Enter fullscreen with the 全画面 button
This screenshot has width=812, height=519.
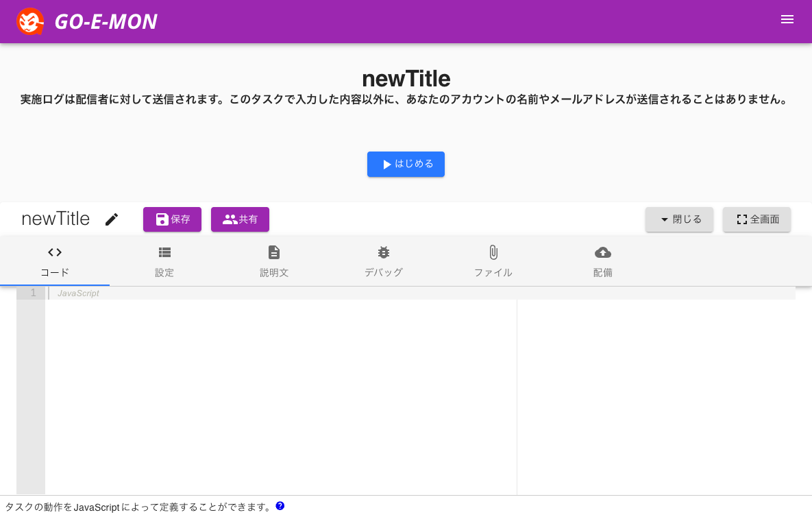tap(756, 219)
